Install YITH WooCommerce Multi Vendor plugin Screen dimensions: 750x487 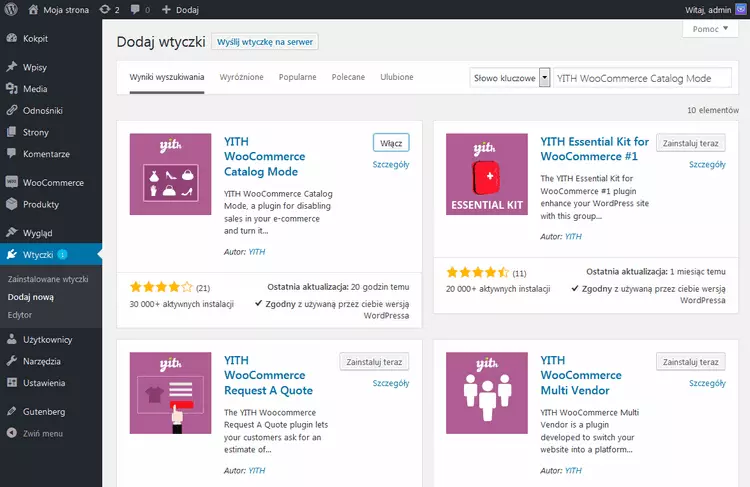pyautogui.click(x=691, y=362)
